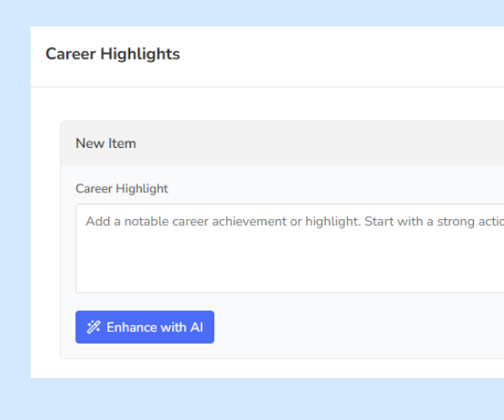Screen dimensions: 504x420
Task: Click the Career Highlight field label
Action: coord(122,189)
